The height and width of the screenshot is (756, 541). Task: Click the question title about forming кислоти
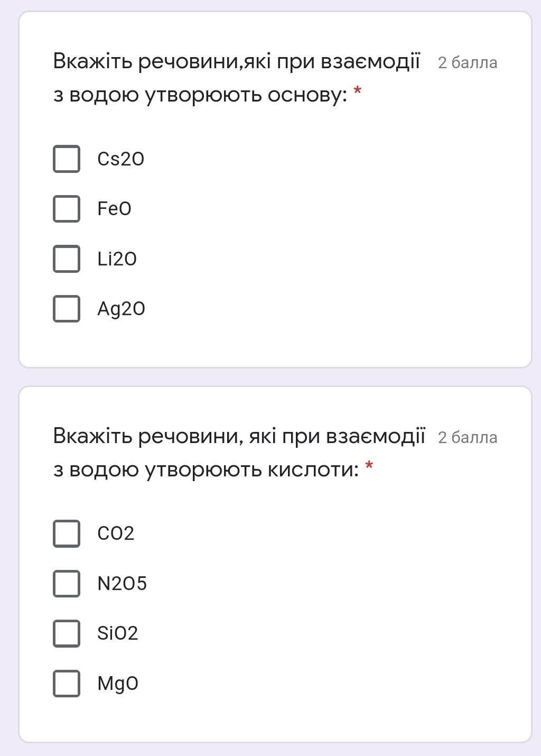tap(239, 453)
